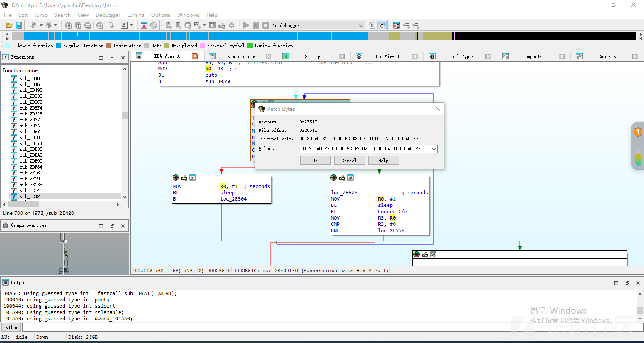
Task: Click the Python command input line
Action: click(x=333, y=327)
